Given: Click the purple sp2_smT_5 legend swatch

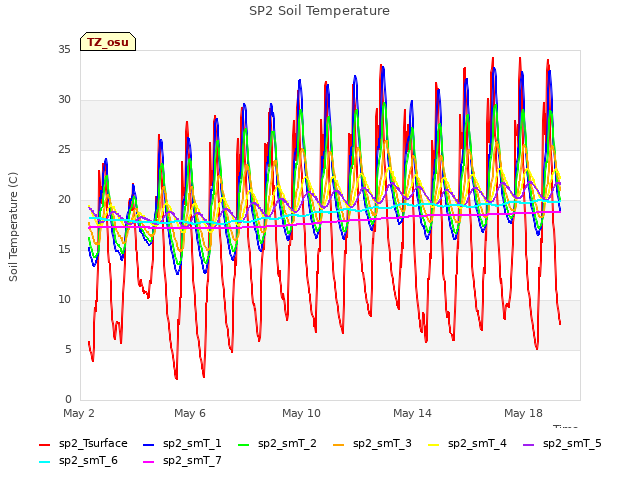Looking at the screenshot, I should point(529,445).
